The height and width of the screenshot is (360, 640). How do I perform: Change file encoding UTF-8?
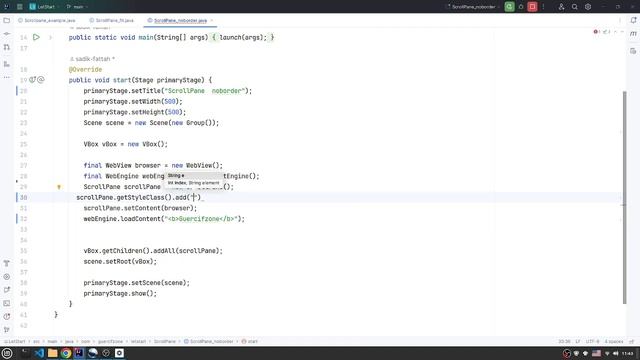point(592,341)
